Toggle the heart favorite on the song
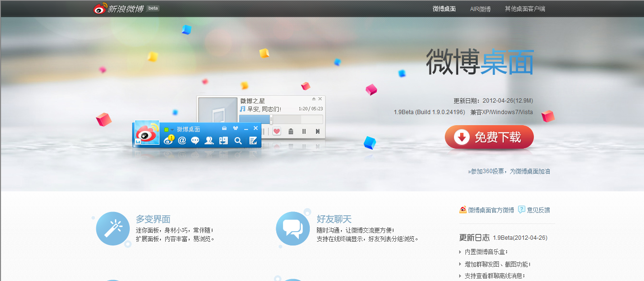644x281 pixels. tap(277, 131)
